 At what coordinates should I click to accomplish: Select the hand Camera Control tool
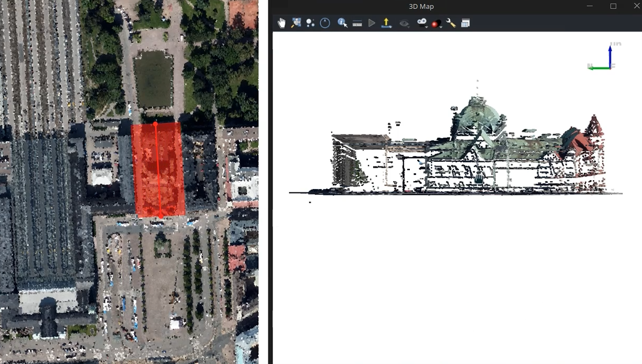[x=281, y=23]
